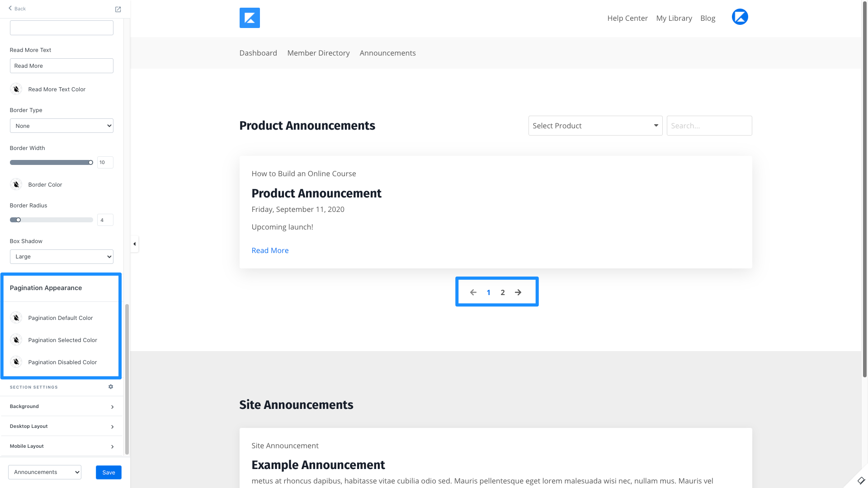Image resolution: width=868 pixels, height=488 pixels.
Task: Open the user avatar menu
Action: (740, 17)
